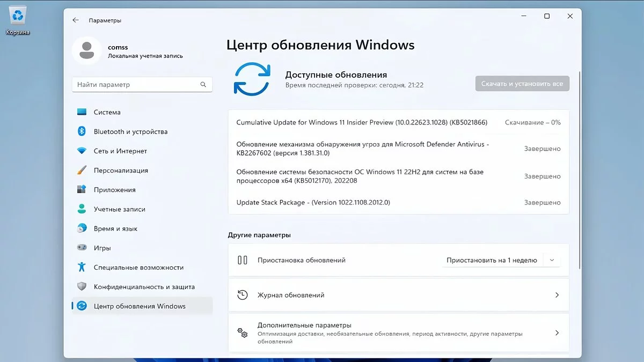
Task: Click Завершено status of Defender update
Action: tap(542, 149)
